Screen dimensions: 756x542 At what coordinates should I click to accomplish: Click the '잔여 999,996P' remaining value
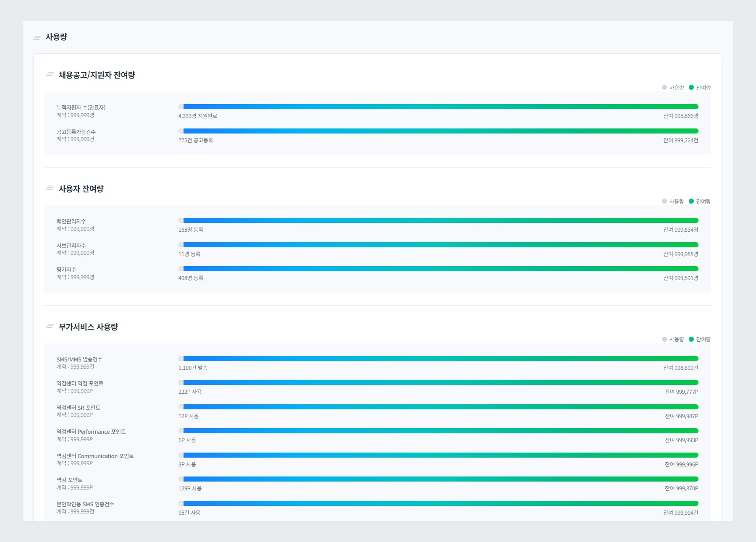[682, 464]
